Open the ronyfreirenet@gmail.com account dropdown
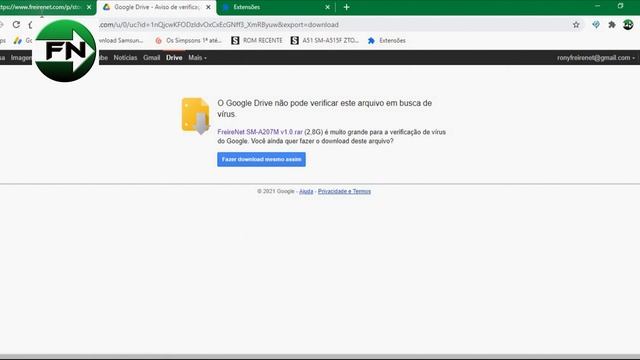Screen dimensions: 640x360 596,58
